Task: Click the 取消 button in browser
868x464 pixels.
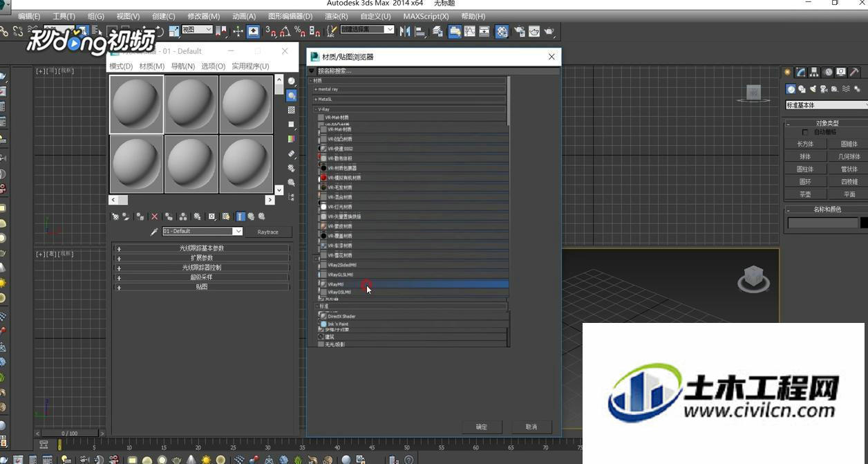Action: point(531,427)
